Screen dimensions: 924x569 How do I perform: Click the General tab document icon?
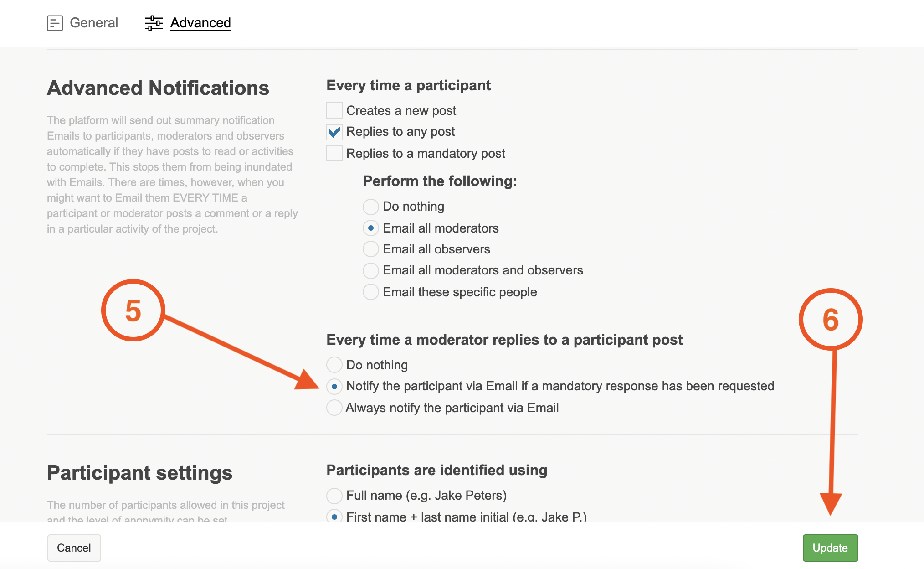[55, 23]
